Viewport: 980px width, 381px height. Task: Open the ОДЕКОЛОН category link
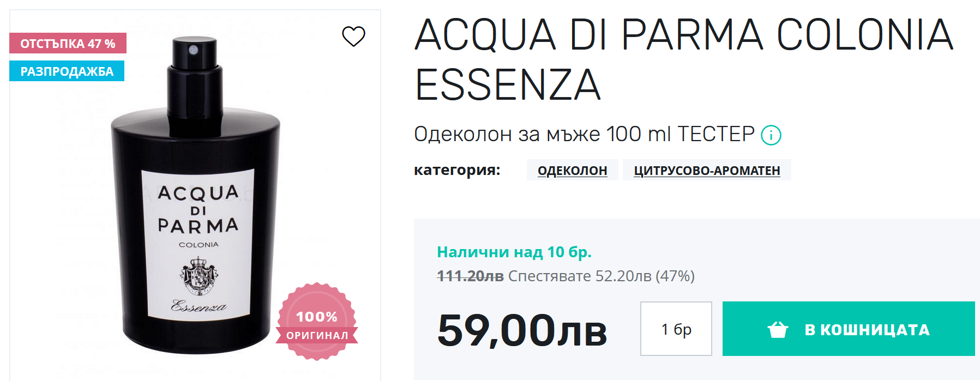[572, 171]
